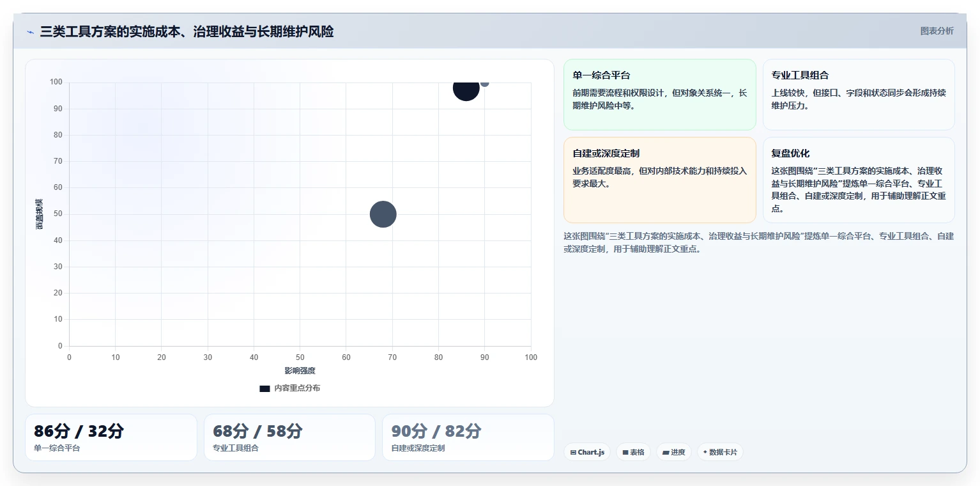Click the chart page title text
Image resolution: width=980 pixels, height=486 pixels.
(x=187, y=31)
